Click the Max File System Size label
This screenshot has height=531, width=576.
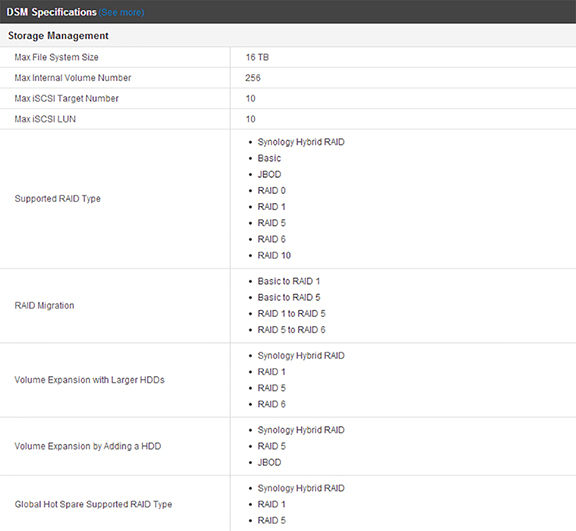(x=57, y=57)
